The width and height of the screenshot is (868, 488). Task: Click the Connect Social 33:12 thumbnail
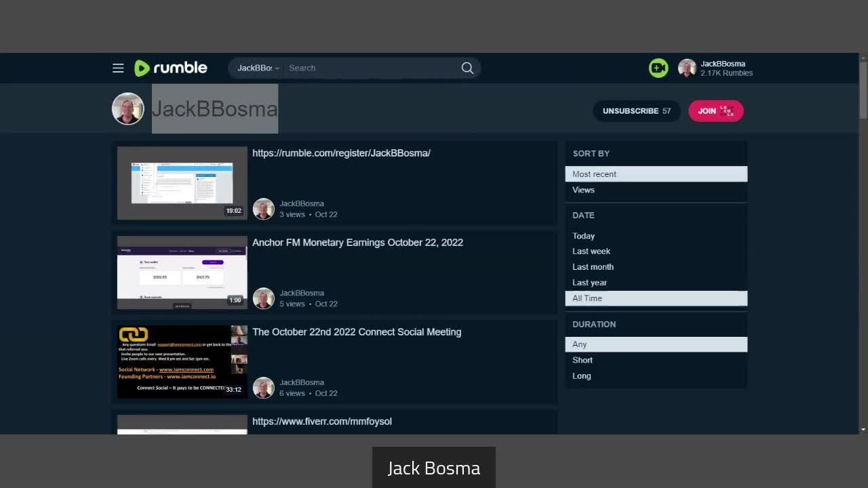point(182,362)
